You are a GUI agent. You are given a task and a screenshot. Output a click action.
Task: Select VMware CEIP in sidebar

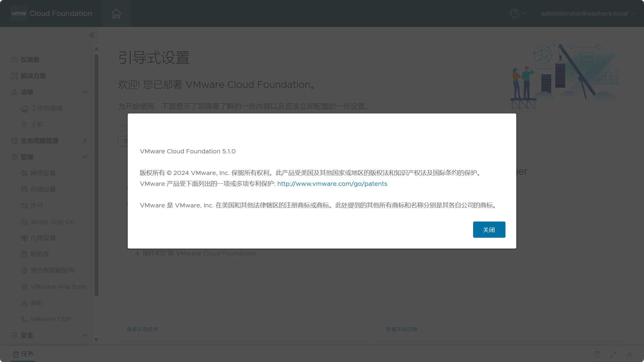point(51,319)
